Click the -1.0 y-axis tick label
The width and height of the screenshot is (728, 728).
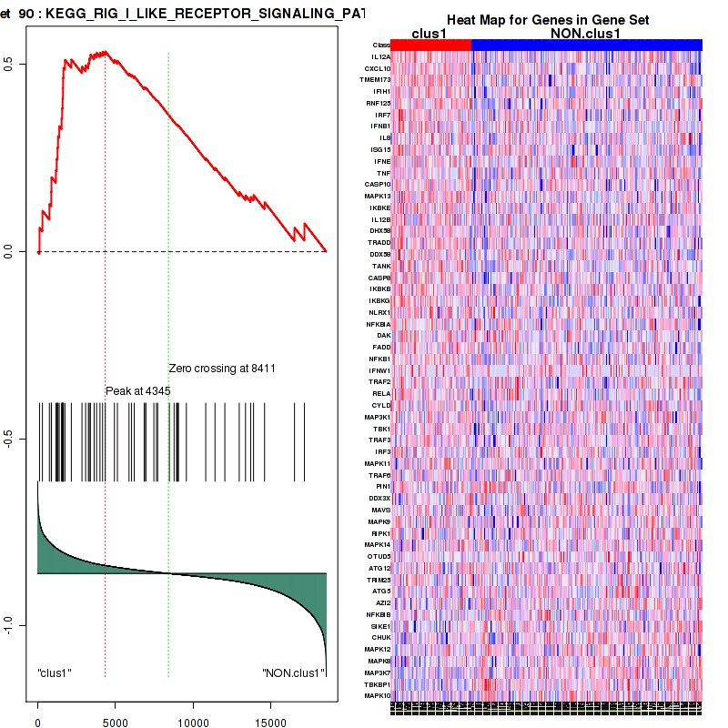(x=8, y=623)
